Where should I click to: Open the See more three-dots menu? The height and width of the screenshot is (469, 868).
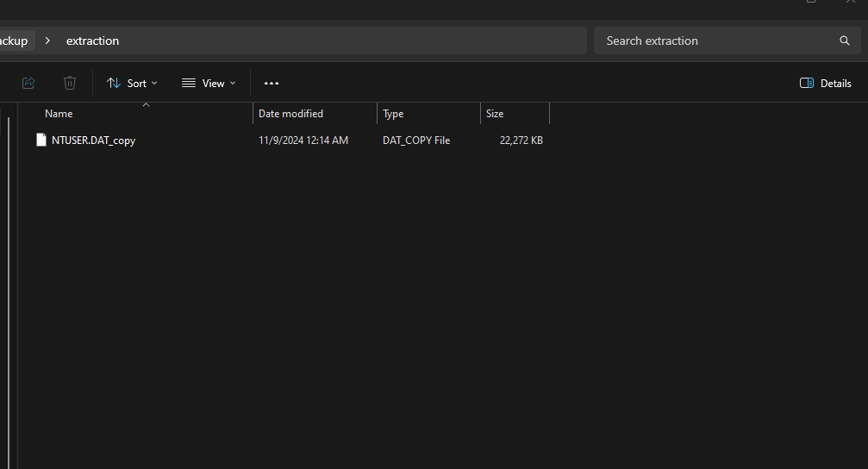tap(272, 83)
